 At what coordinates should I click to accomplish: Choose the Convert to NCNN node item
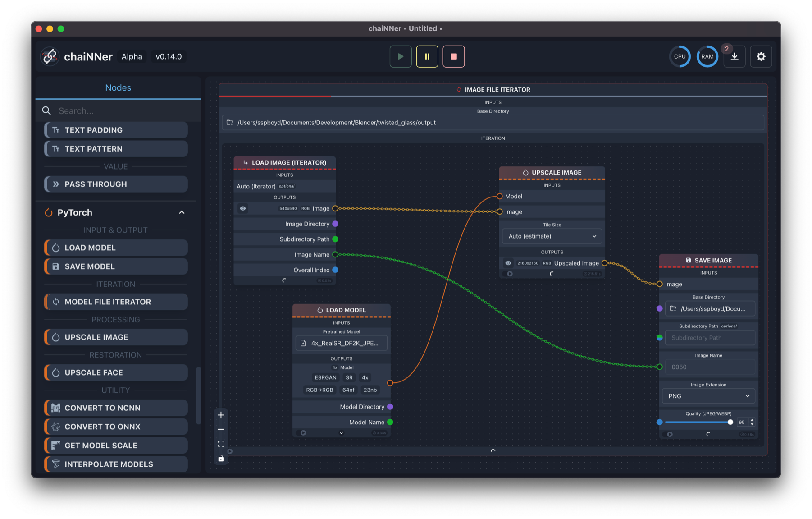(116, 408)
